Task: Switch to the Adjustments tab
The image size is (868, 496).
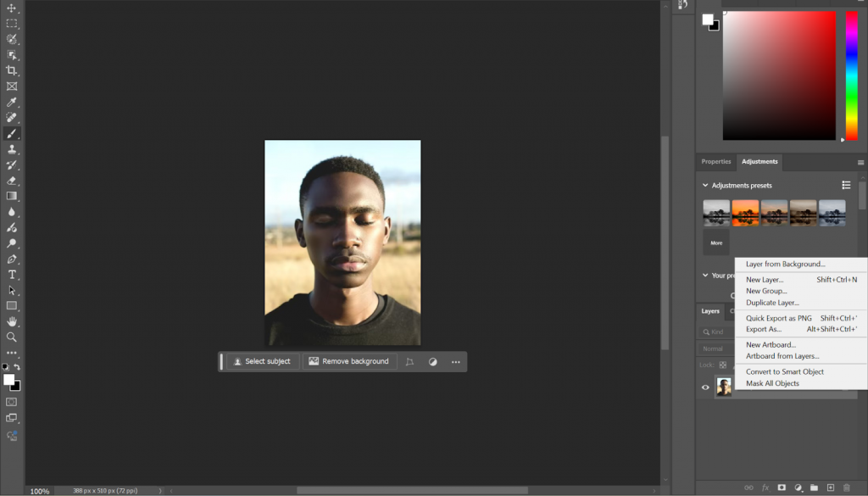Action: (759, 162)
